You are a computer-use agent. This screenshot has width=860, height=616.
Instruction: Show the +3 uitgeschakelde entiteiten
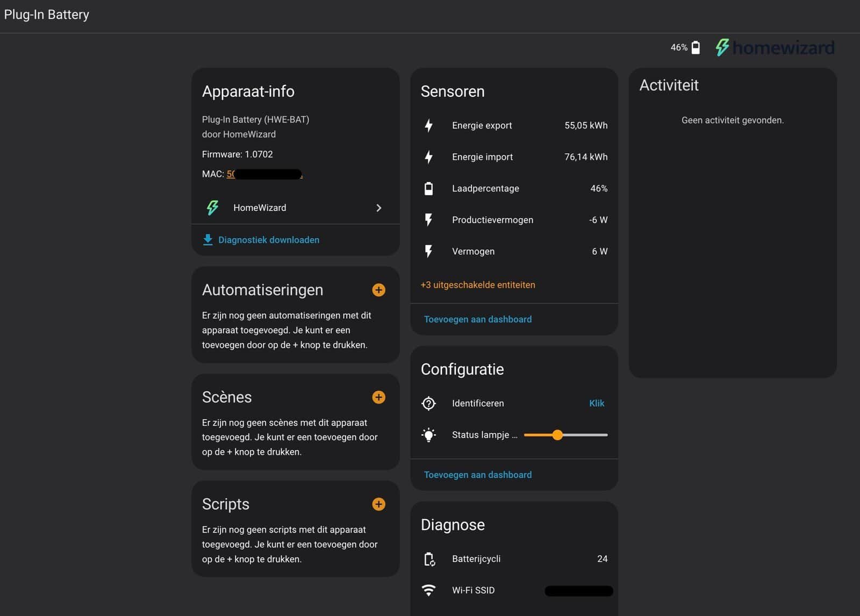click(x=477, y=285)
